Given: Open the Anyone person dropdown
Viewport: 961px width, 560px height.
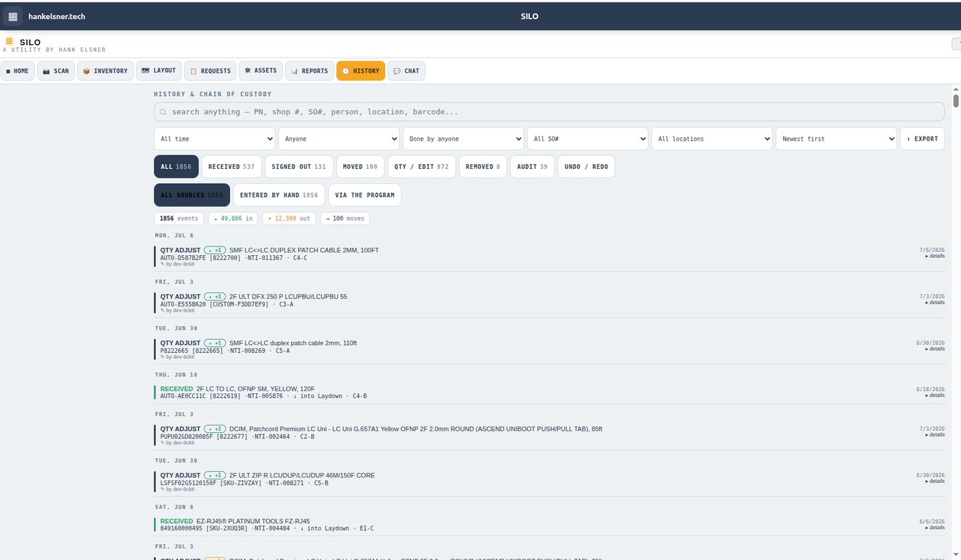Looking at the screenshot, I should (x=339, y=139).
